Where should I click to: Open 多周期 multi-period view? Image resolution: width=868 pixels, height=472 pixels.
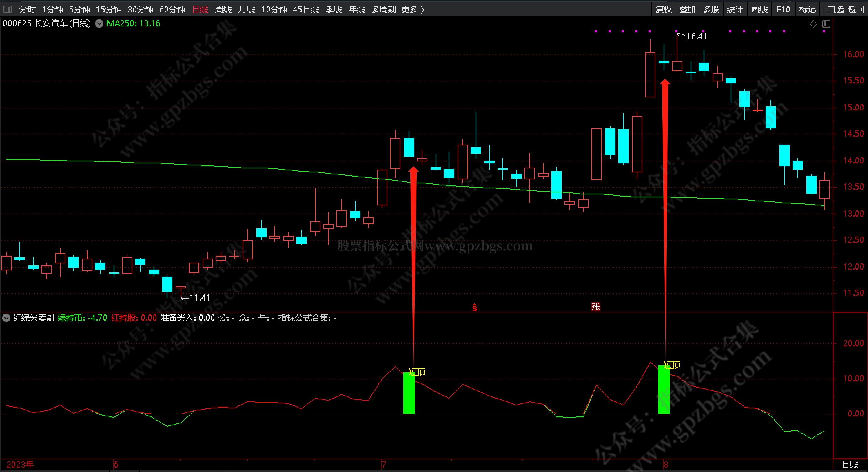[384, 9]
